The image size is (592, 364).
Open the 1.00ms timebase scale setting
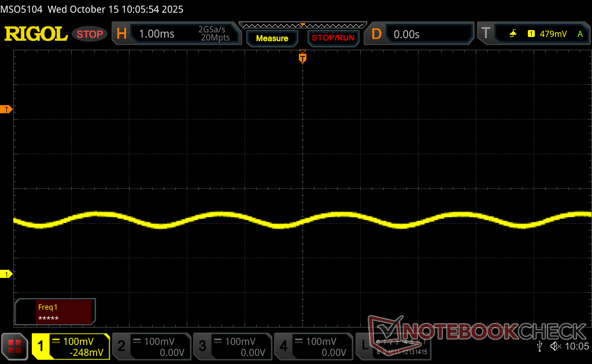tap(157, 34)
